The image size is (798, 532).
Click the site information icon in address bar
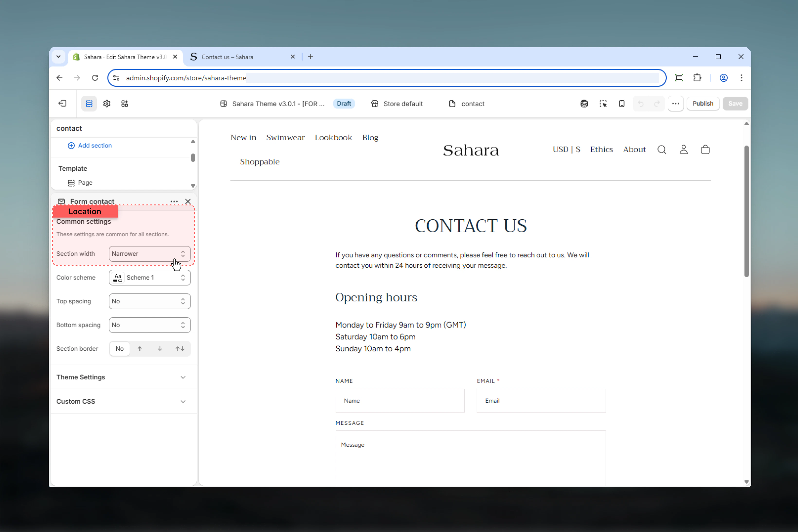[x=116, y=78]
